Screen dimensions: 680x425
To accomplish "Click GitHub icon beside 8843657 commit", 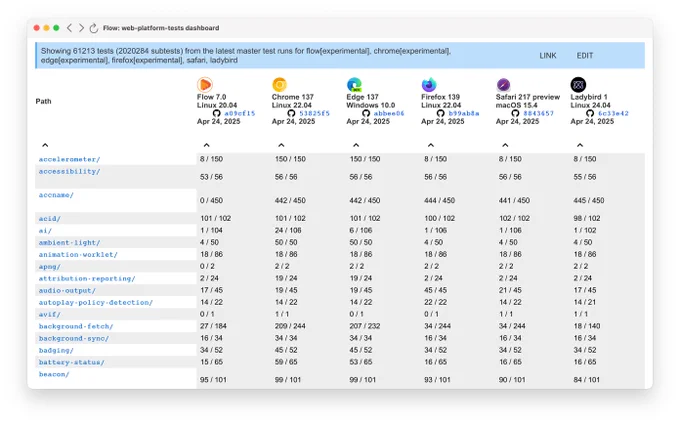I will (x=515, y=113).
